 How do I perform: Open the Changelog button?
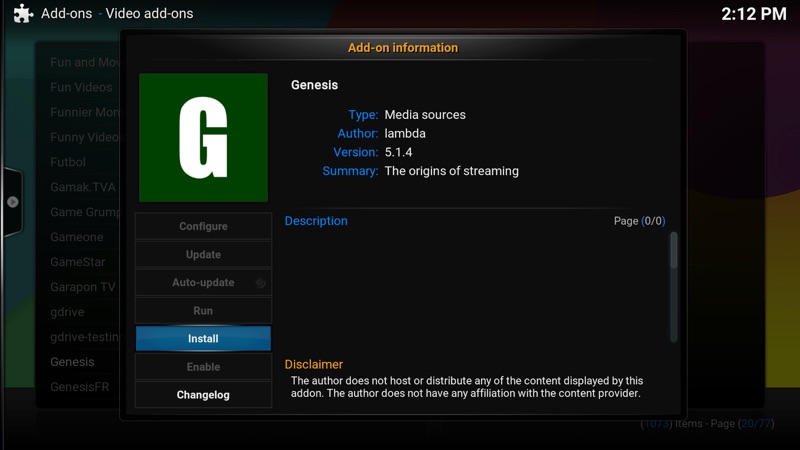pos(203,395)
